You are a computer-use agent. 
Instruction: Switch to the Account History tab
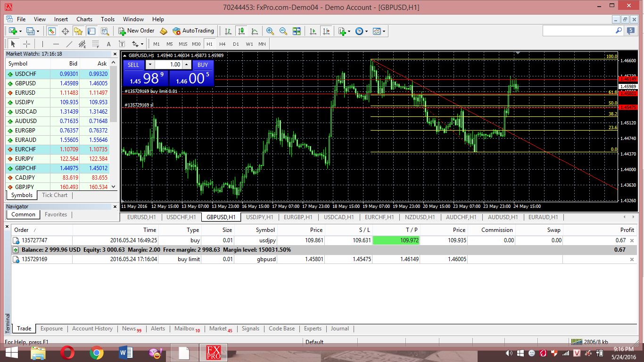click(x=92, y=329)
